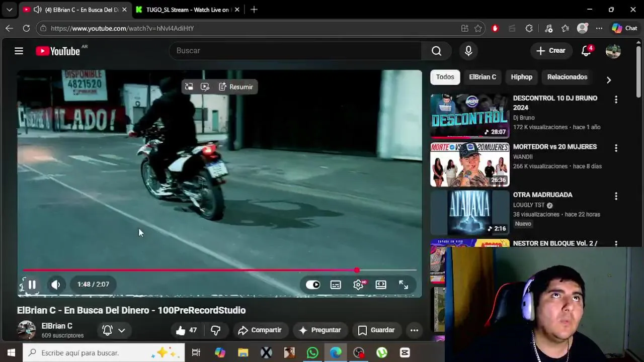
Task: Mute the video volume
Action: click(56, 285)
